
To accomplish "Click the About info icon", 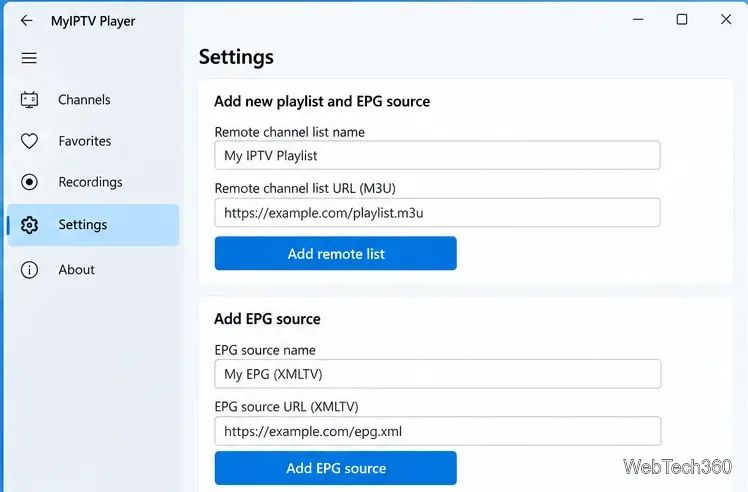I will tap(29, 270).
